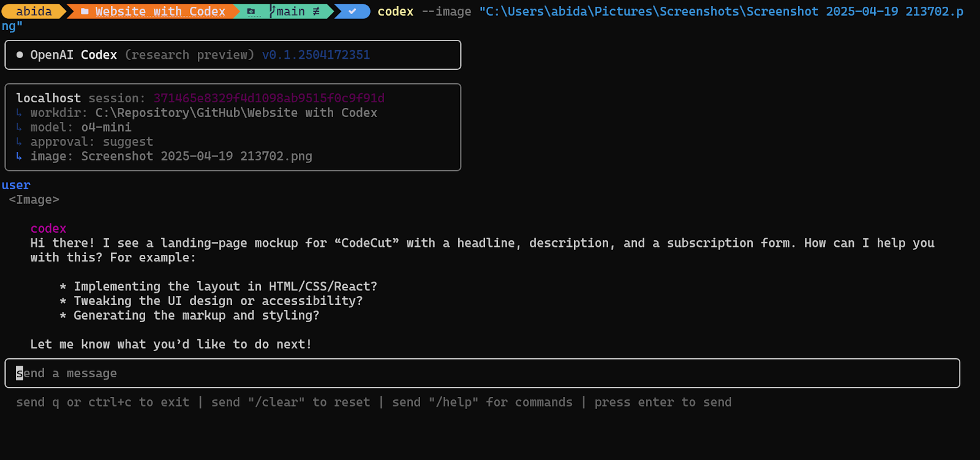This screenshot has width=980, height=460.
Task: Click the checkmark status segment in prompt
Action: tap(352, 12)
